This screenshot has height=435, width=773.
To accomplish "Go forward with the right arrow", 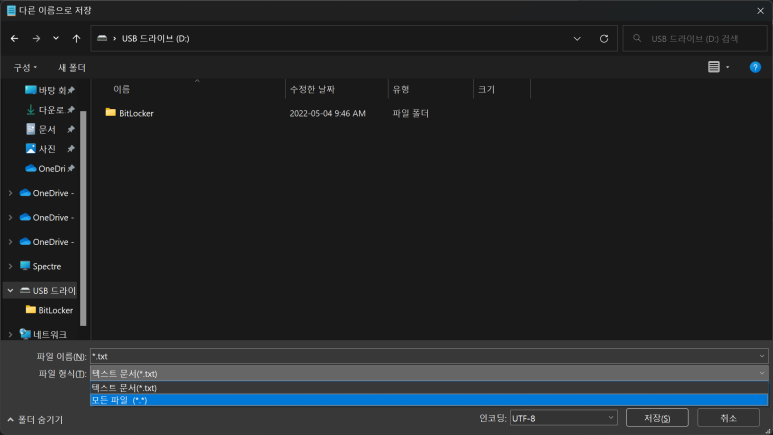I will point(36,38).
